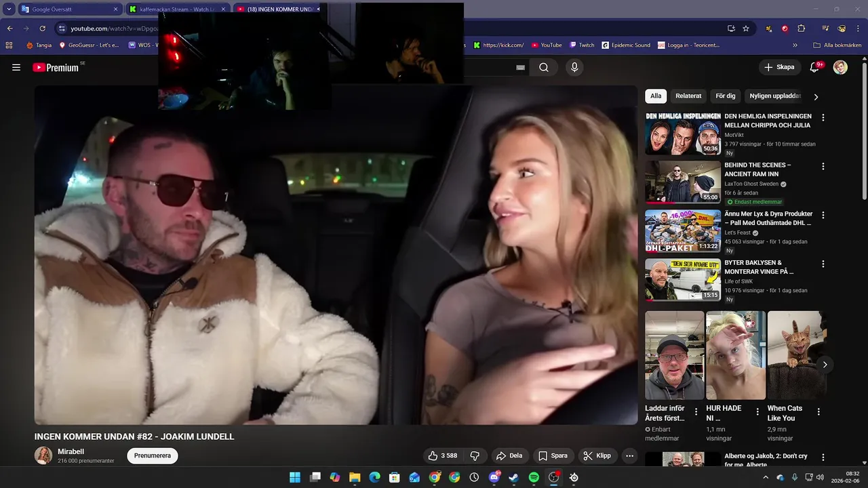Screen dimensions: 868x488
Task: Select the Relaterat filter chip
Action: pos(688,96)
